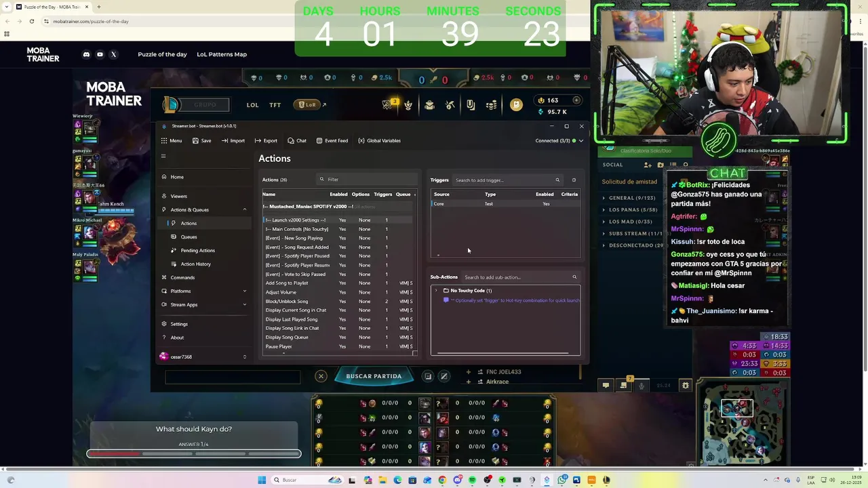868x488 pixels.
Task: Click the Search to add sub-action field
Action: [521, 277]
